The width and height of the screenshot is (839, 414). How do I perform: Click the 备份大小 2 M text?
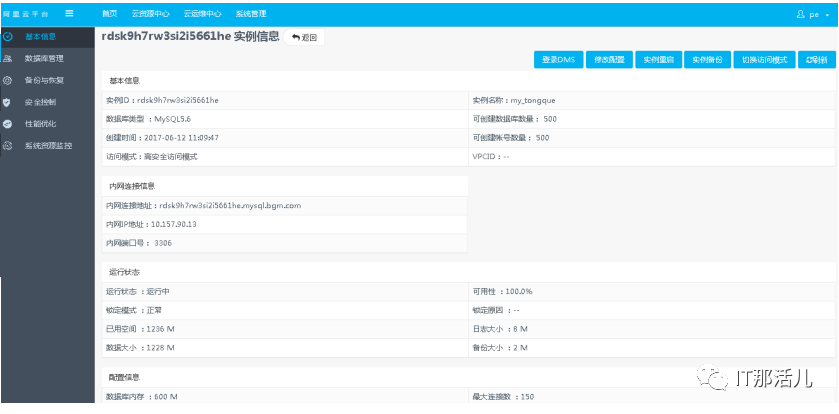tap(500, 348)
